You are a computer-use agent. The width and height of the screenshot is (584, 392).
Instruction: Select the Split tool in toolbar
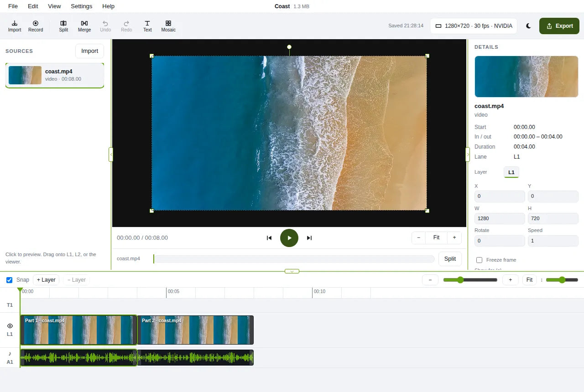(63, 26)
